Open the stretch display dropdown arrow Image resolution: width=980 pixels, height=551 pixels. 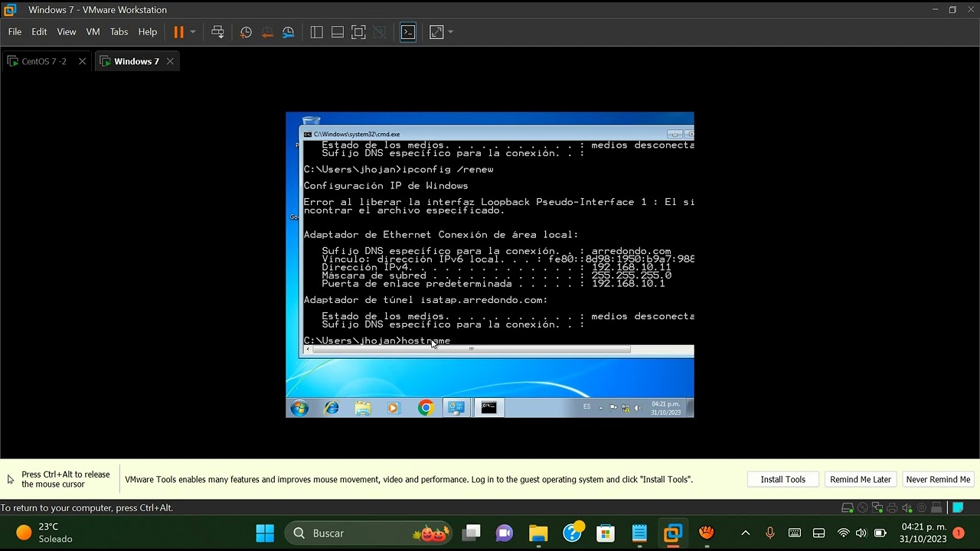(x=450, y=32)
